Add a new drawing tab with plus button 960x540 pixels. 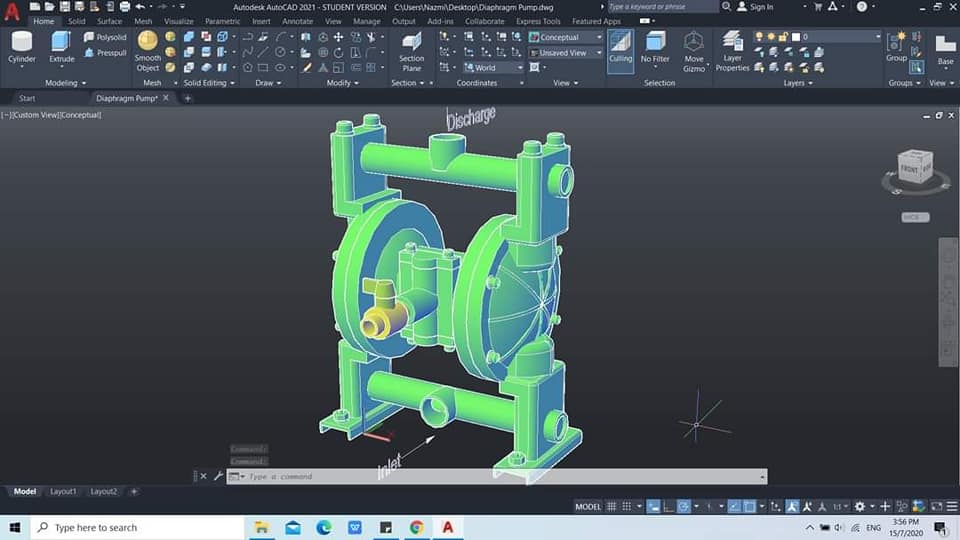(187, 98)
